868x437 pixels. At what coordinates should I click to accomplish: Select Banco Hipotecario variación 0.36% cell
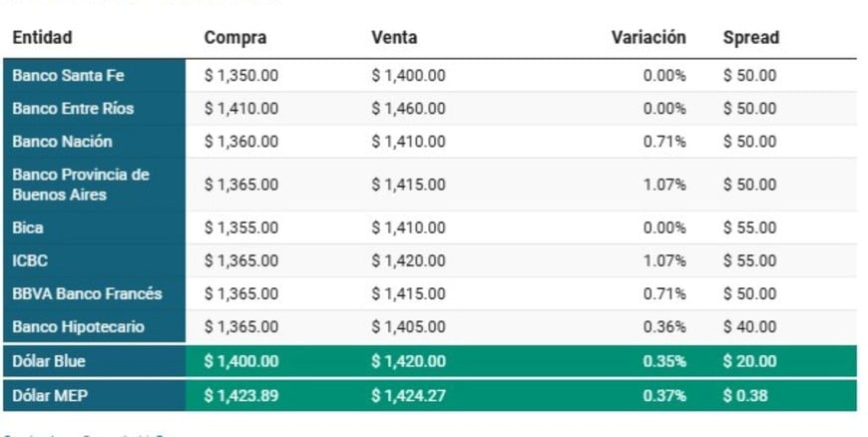[x=665, y=327]
